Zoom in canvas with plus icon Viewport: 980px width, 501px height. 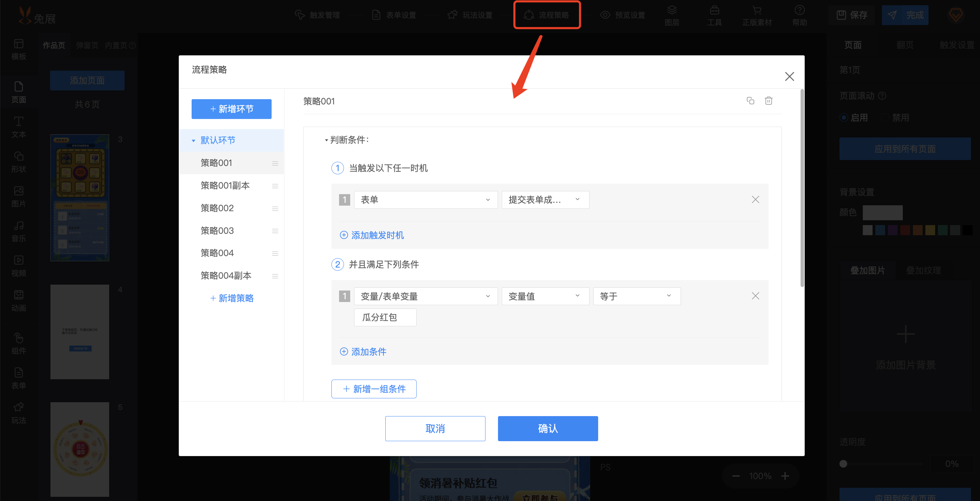785,476
